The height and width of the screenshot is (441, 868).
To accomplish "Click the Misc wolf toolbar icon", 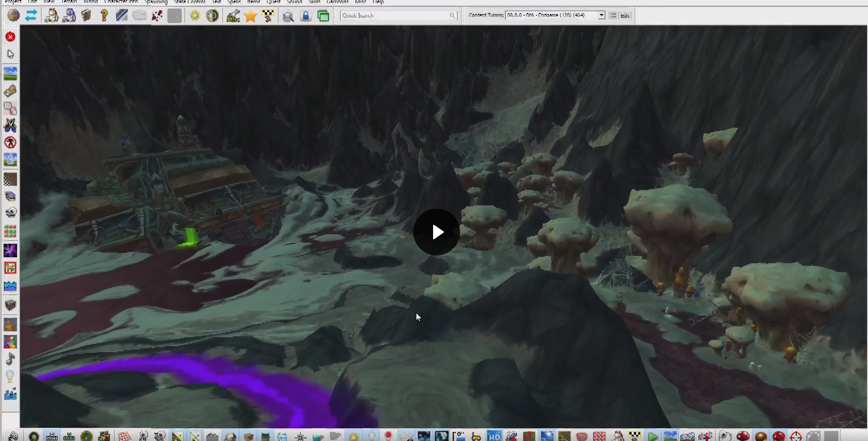I will [x=233, y=15].
